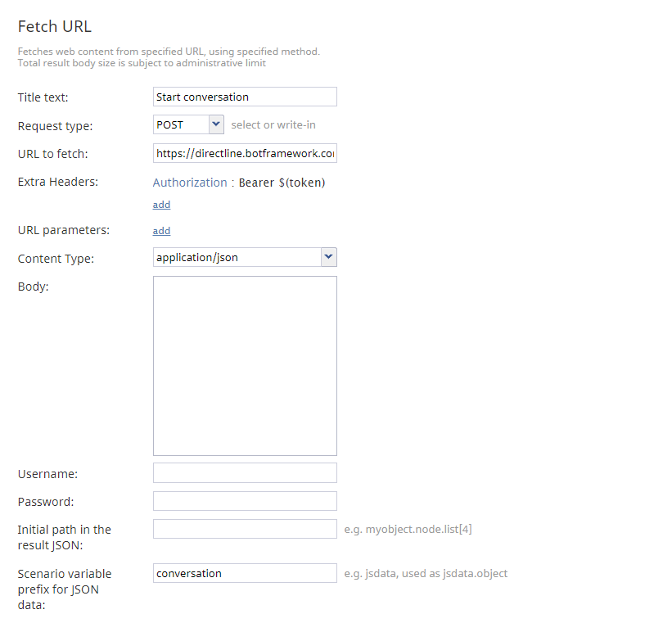
Task: Click the Username label
Action: click(x=47, y=474)
